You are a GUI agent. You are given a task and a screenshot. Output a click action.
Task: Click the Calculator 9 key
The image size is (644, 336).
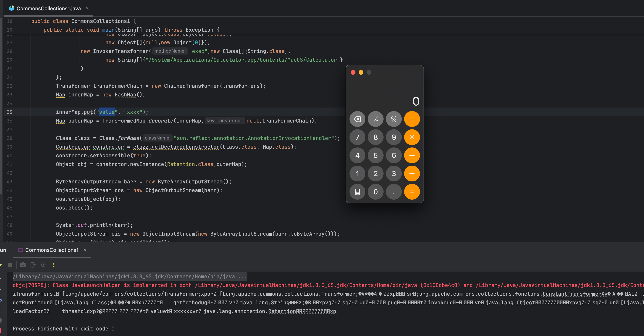pyautogui.click(x=394, y=137)
